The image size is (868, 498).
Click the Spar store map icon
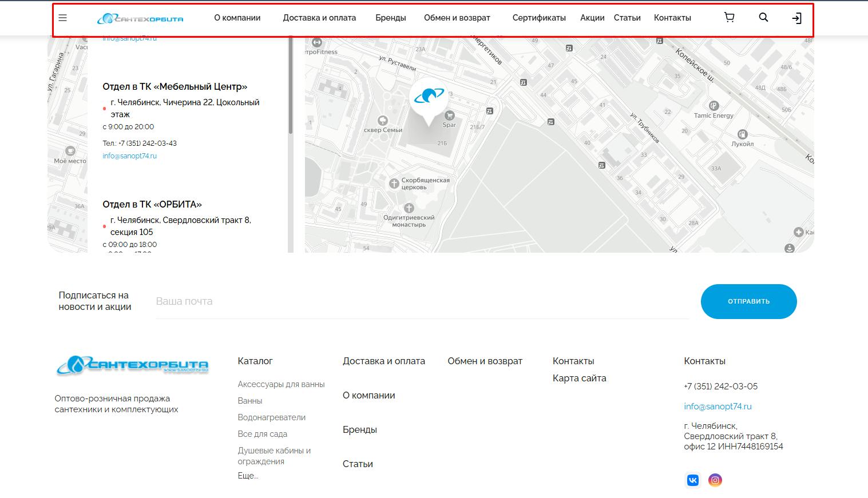click(x=450, y=115)
